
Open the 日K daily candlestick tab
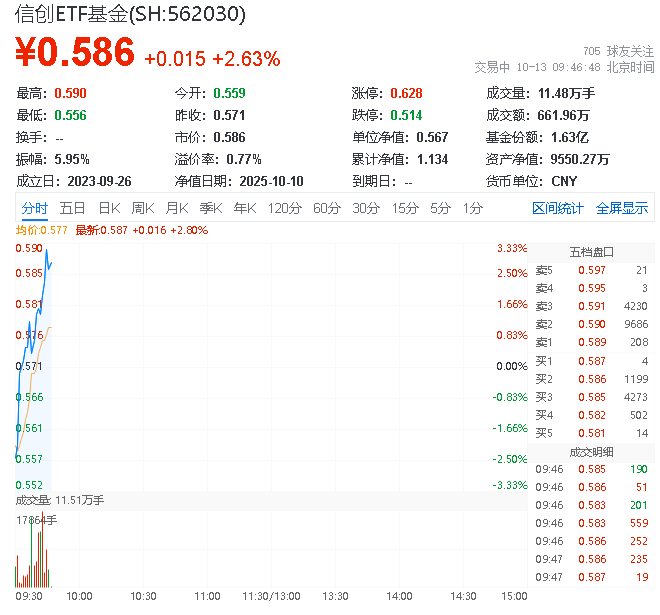[108, 208]
